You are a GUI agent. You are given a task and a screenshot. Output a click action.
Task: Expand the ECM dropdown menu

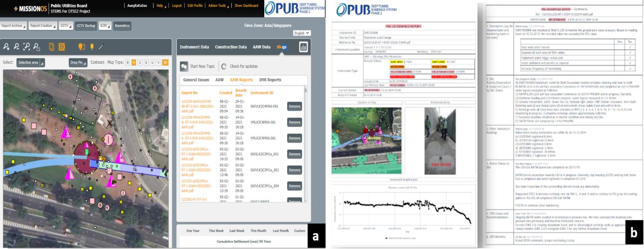[106, 26]
